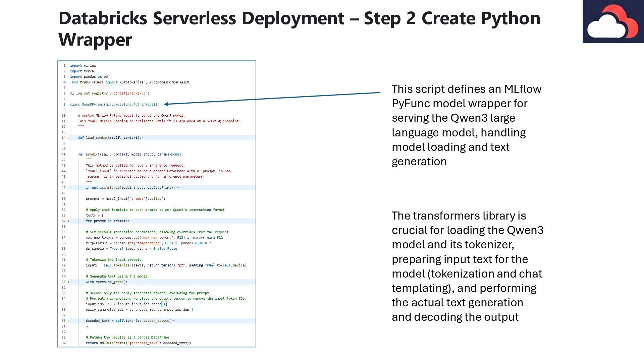Click the ellipsis after 'for prompt in prompts'
644x362 pixels.
point(132,221)
